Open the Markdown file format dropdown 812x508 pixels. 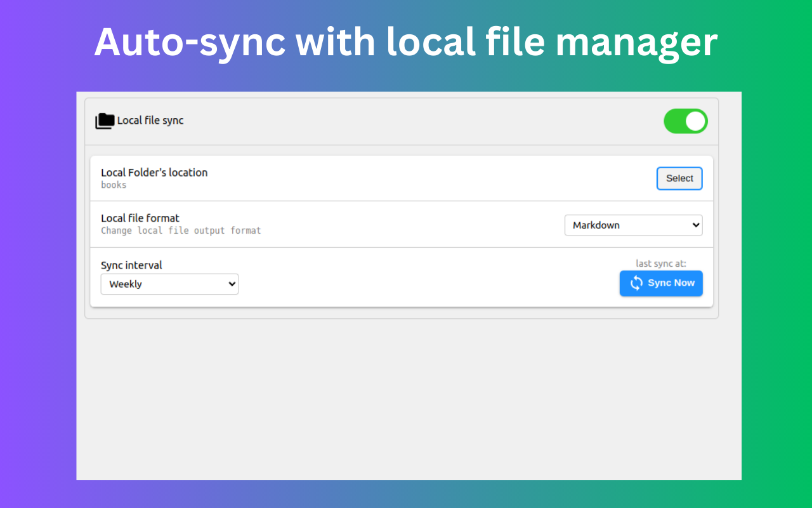click(633, 225)
